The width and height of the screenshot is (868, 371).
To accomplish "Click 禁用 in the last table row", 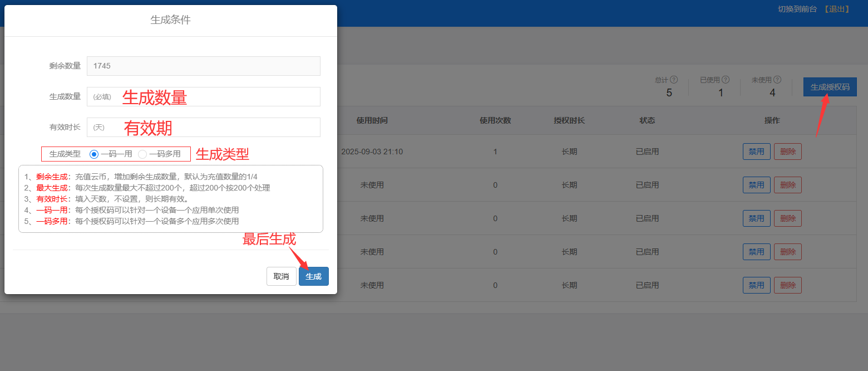I will click(756, 285).
